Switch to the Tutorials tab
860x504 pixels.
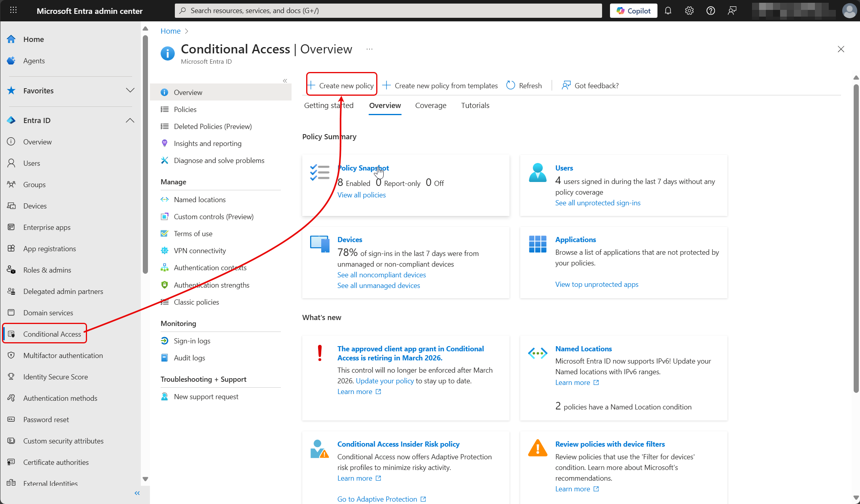coord(475,105)
